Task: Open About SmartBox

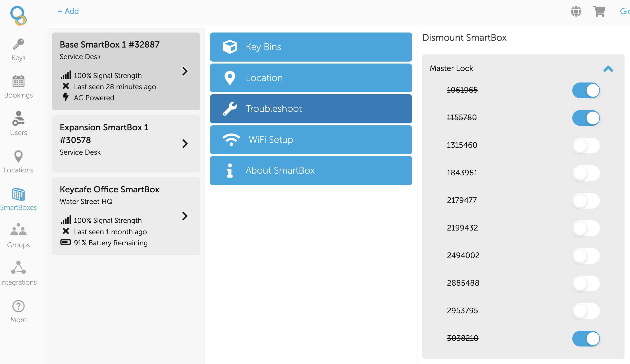Action: coord(311,170)
